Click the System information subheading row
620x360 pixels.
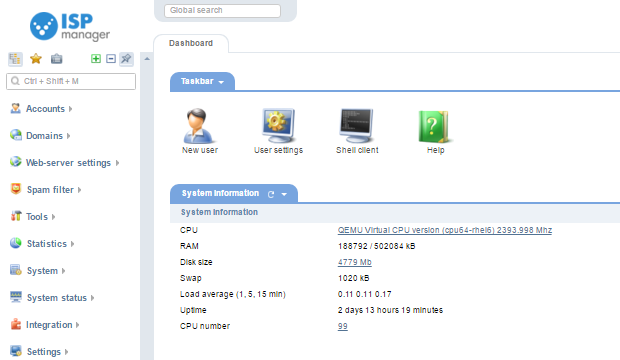[x=395, y=212]
